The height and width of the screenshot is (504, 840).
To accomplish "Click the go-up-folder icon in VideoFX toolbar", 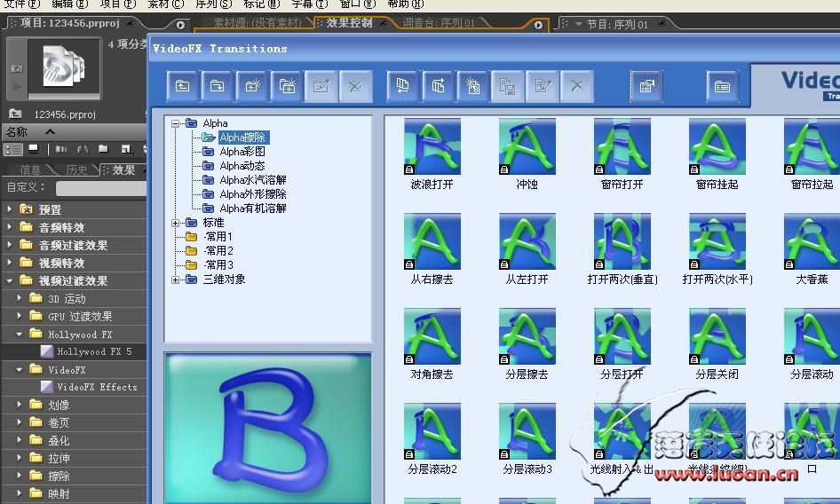I will (x=183, y=86).
